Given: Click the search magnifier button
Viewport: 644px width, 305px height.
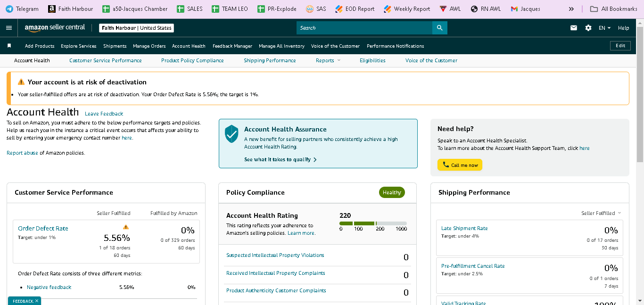Looking at the screenshot, I should tap(439, 28).
